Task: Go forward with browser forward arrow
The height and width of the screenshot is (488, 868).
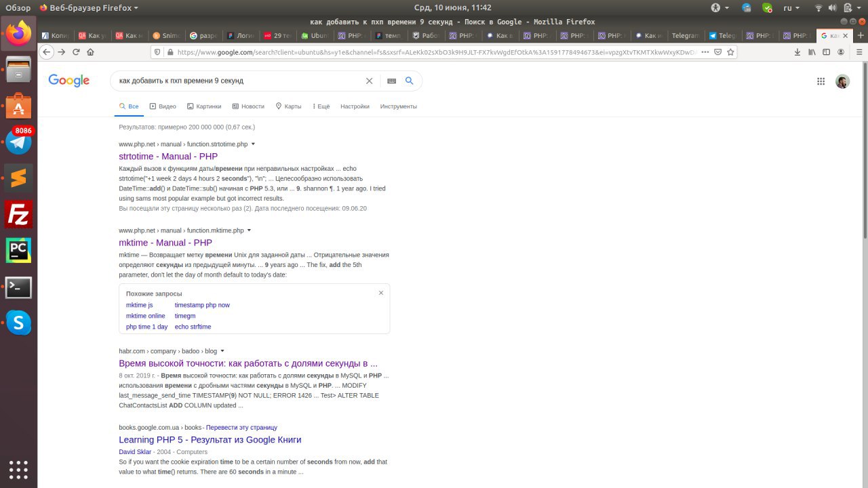Action: [x=62, y=52]
